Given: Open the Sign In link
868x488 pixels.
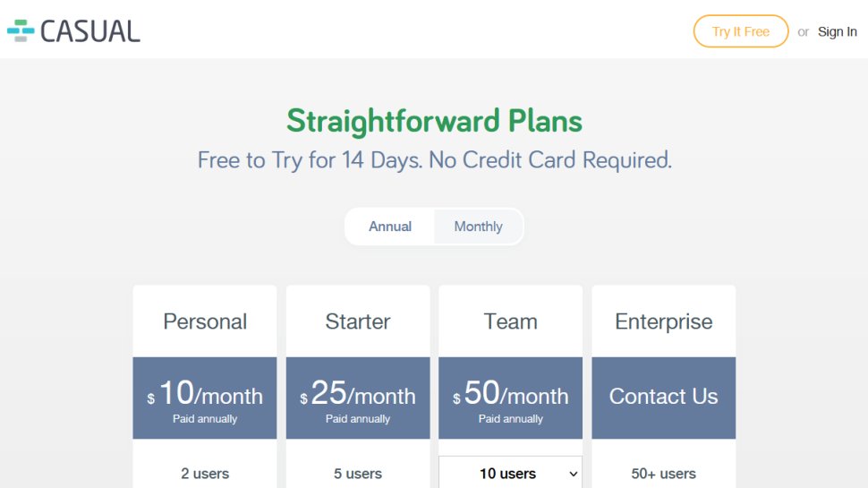Looking at the screenshot, I should point(837,31).
